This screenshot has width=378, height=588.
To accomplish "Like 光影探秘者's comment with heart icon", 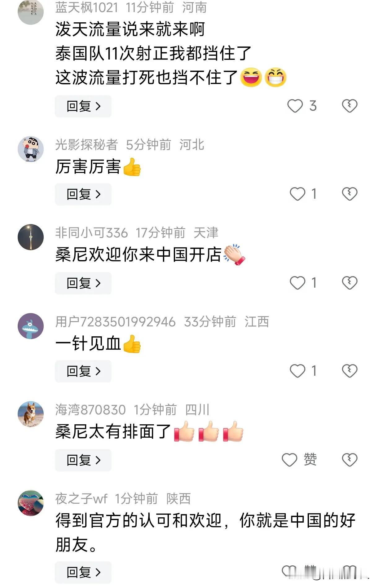I will (297, 194).
